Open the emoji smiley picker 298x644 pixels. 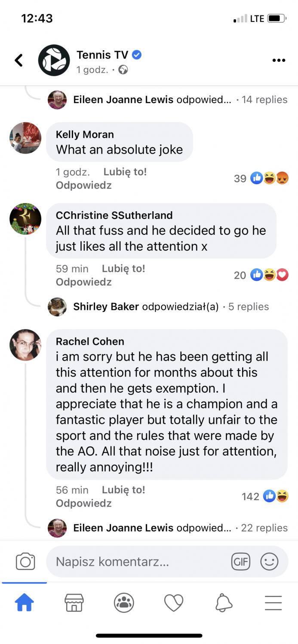[270, 562]
